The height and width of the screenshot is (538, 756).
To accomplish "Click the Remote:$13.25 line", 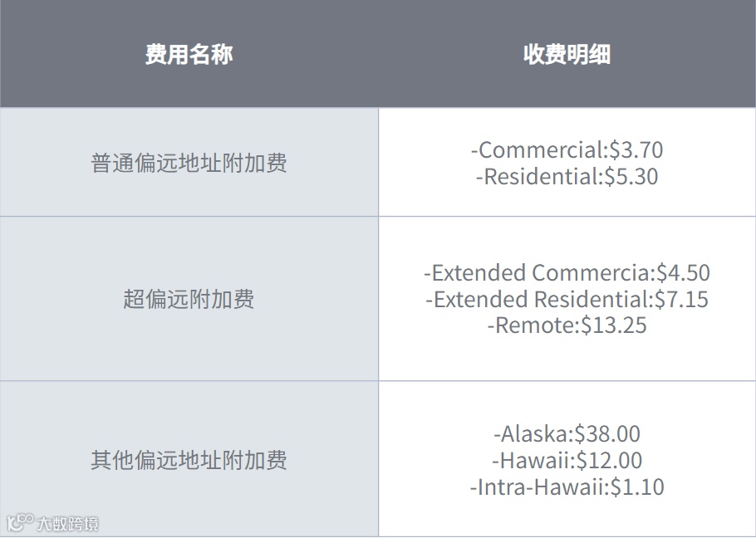I will [x=567, y=325].
